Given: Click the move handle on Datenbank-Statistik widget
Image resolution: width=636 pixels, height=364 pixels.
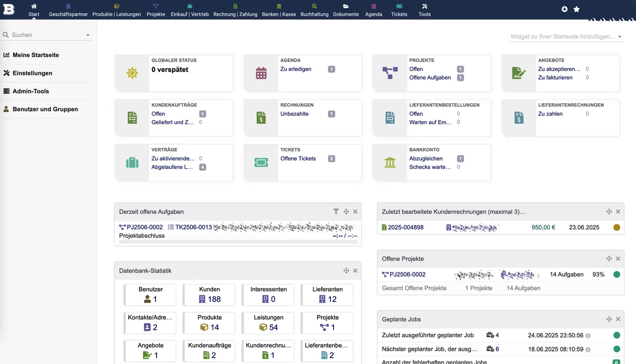Looking at the screenshot, I should click(346, 270).
